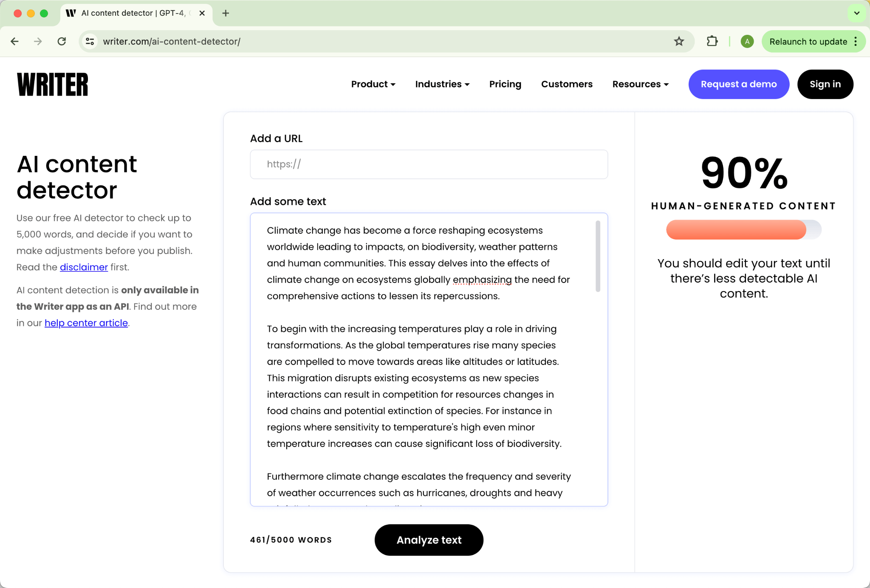Image resolution: width=870 pixels, height=588 pixels.
Task: Click the help center article link
Action: point(86,322)
